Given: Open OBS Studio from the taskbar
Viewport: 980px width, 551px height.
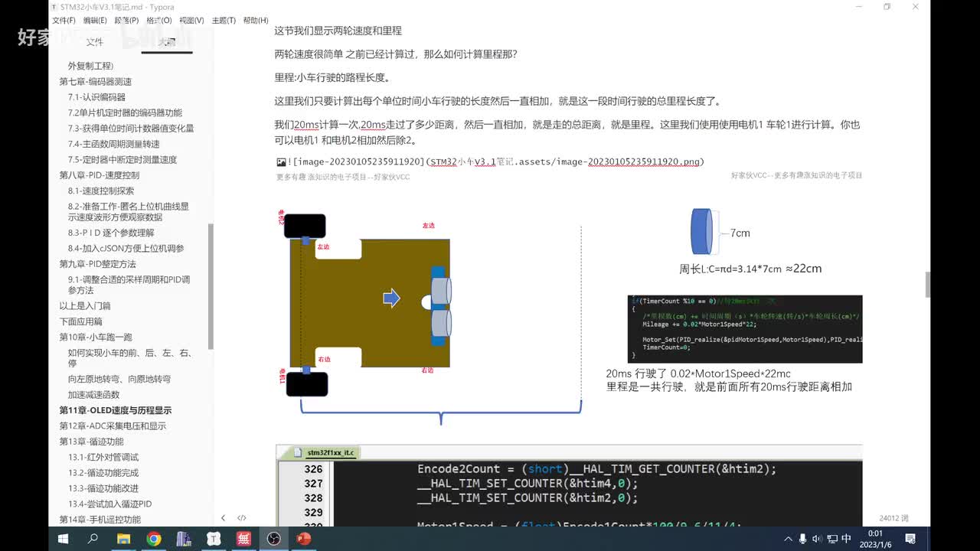Looking at the screenshot, I should click(273, 539).
